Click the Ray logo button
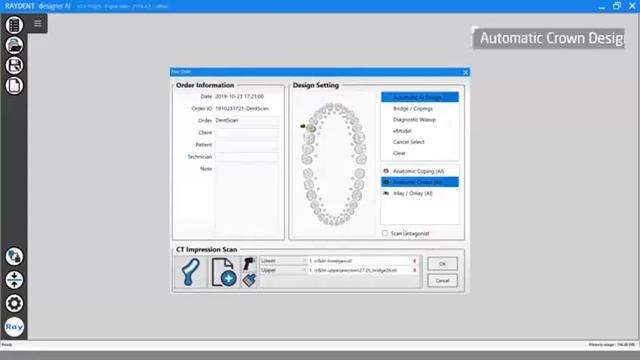Image resolution: width=640 pixels, height=360 pixels. pyautogui.click(x=14, y=327)
